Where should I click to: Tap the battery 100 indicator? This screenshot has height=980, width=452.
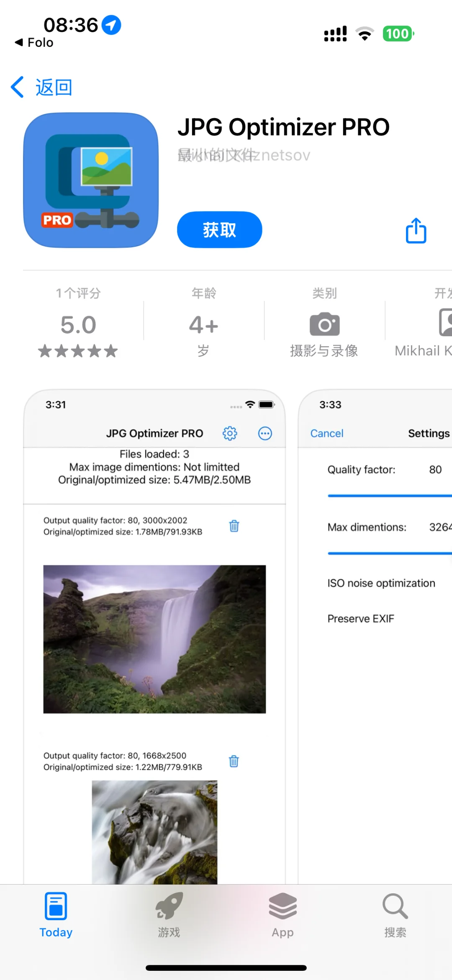pyautogui.click(x=398, y=33)
